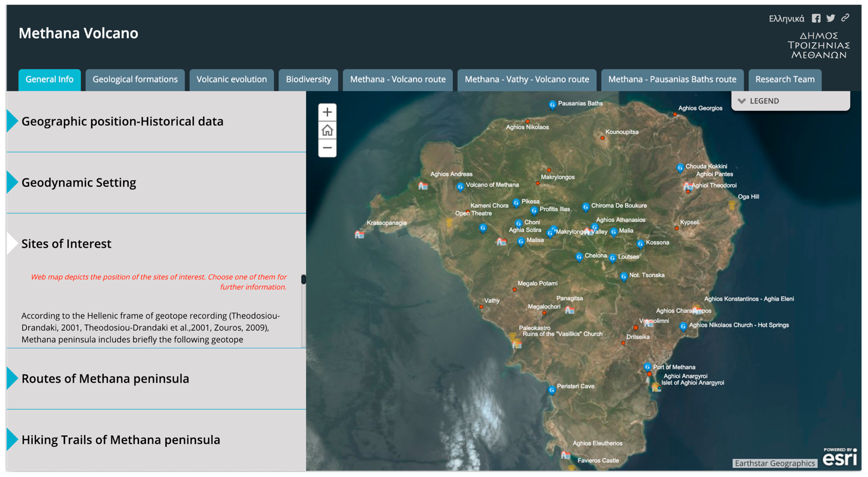Viewport: 868px width, 477px height.
Task: Click the side panel scrollbar handle
Action: [303, 279]
